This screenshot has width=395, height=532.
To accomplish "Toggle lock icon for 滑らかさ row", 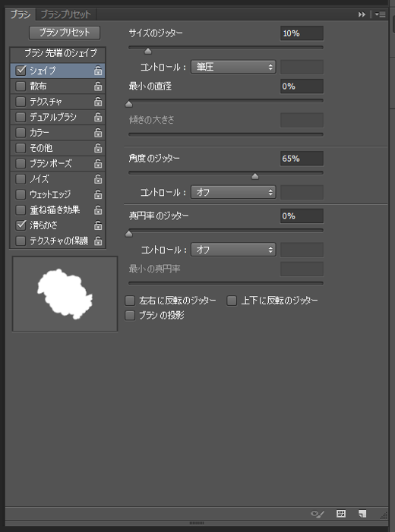I will coord(98,225).
